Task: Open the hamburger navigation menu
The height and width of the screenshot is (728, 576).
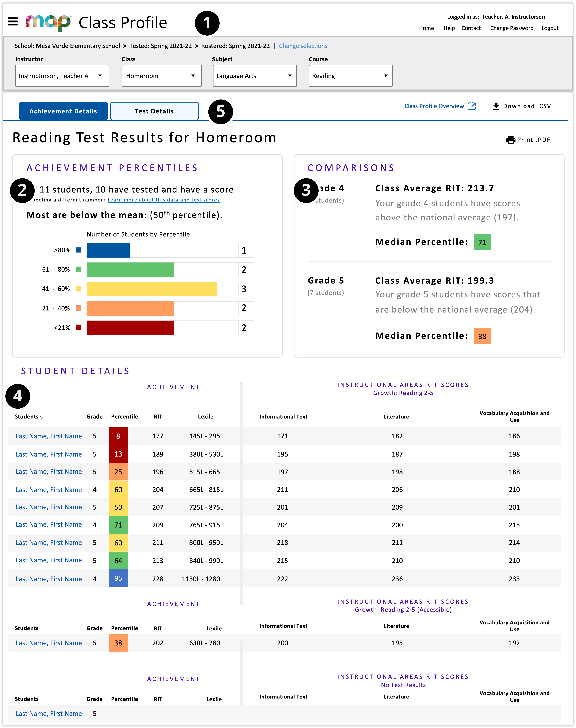Action: (x=13, y=22)
